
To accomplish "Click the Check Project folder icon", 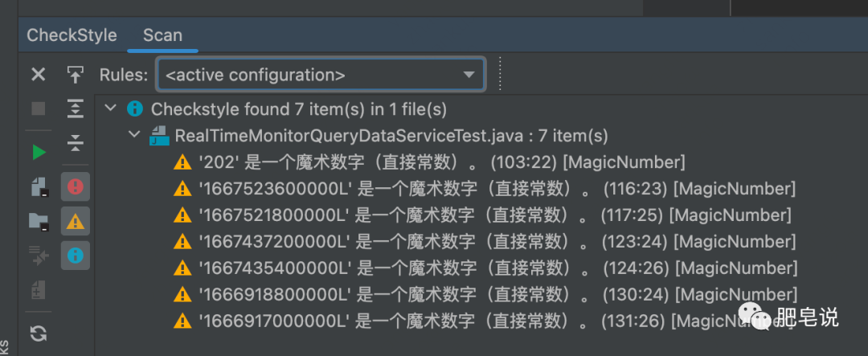I will point(38,221).
